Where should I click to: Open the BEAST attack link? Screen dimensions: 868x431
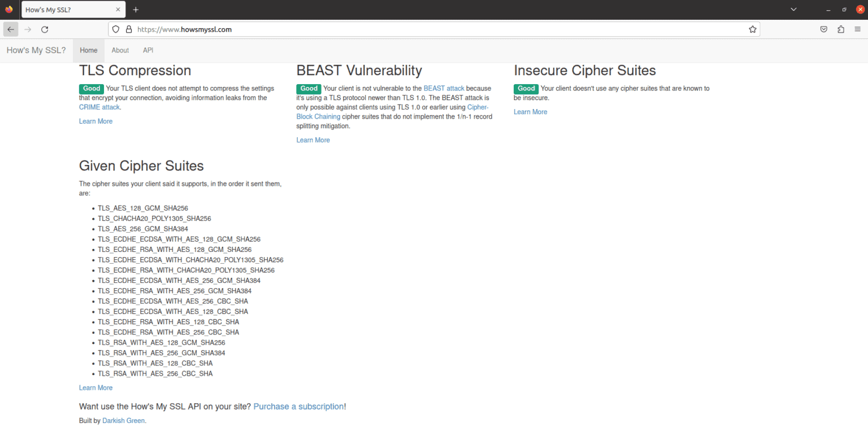(x=444, y=88)
